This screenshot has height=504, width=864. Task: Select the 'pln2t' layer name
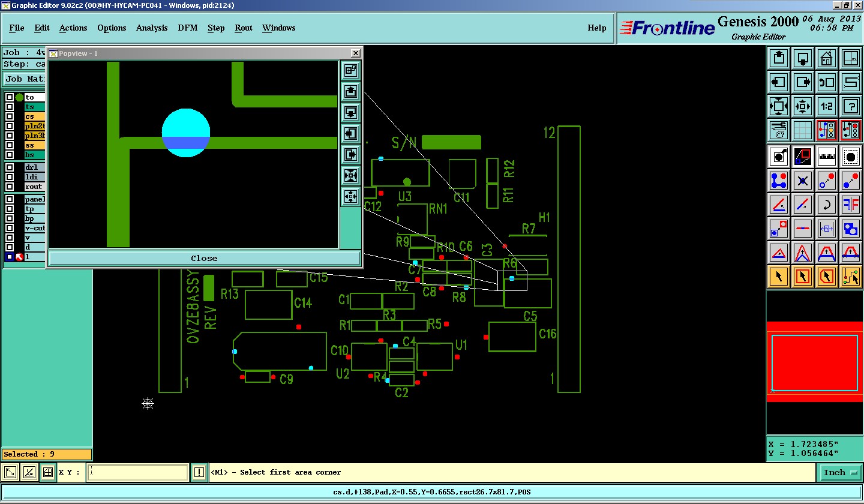pos(35,126)
